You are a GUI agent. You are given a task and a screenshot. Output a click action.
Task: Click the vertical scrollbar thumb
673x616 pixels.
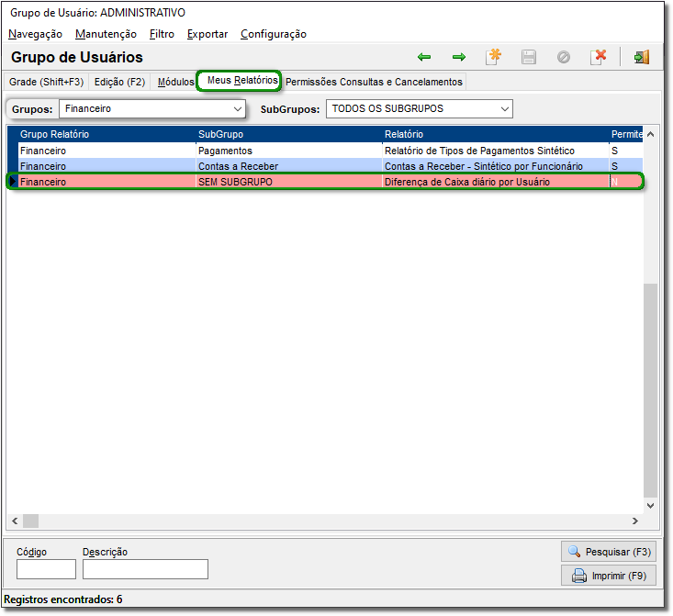(x=651, y=391)
